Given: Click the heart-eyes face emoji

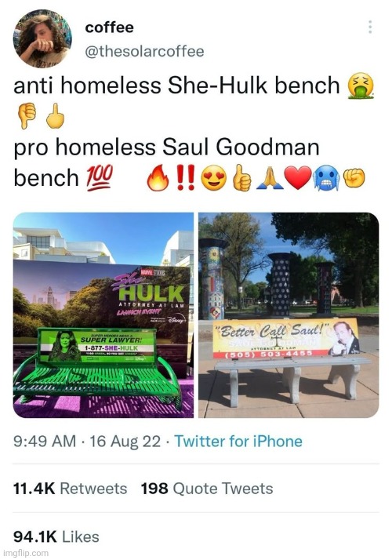Looking at the screenshot, I should click(214, 178).
